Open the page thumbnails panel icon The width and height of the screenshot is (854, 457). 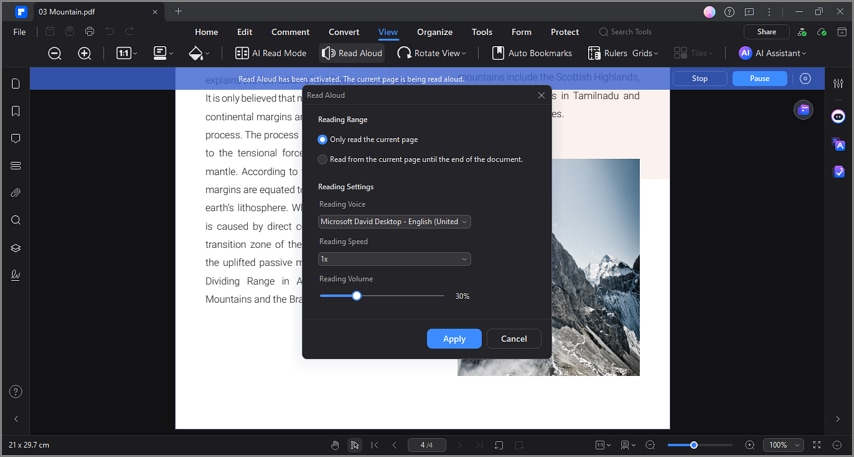click(x=16, y=83)
